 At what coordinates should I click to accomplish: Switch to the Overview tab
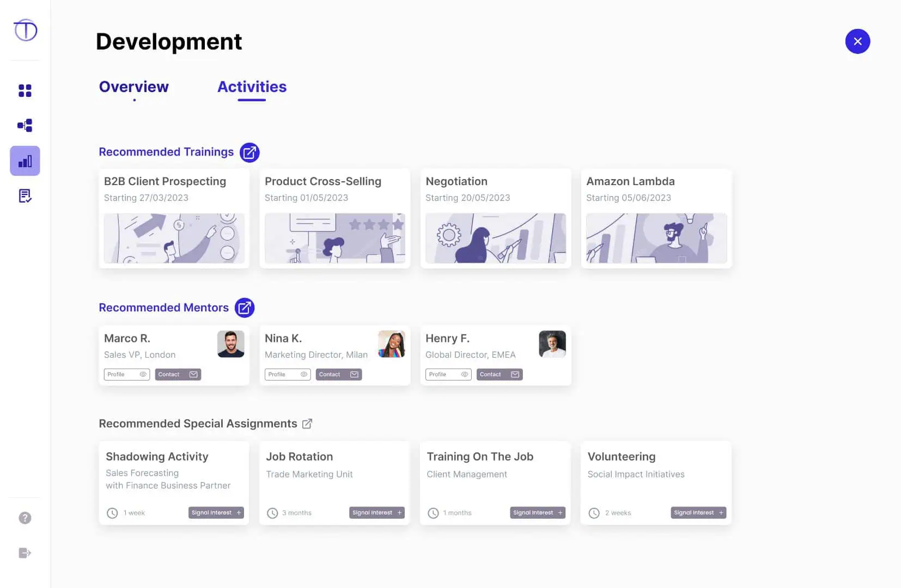tap(134, 87)
